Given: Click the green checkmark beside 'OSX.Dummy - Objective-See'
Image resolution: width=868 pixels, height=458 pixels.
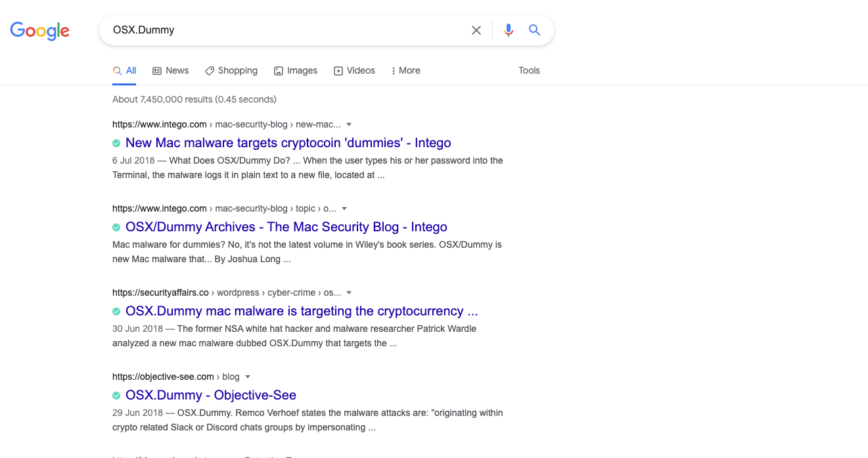Looking at the screenshot, I should [116, 396].
